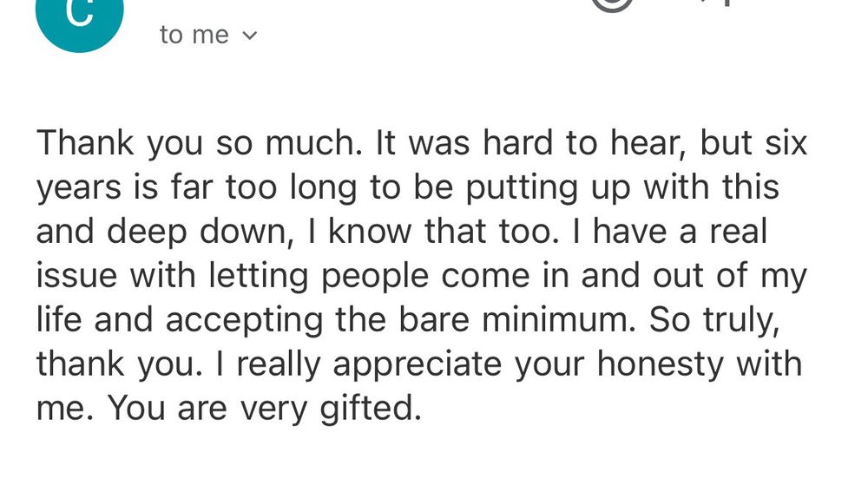Click the phrase "come in and out of my"
The width and height of the screenshot is (868, 485).
pyautogui.click(x=625, y=276)
